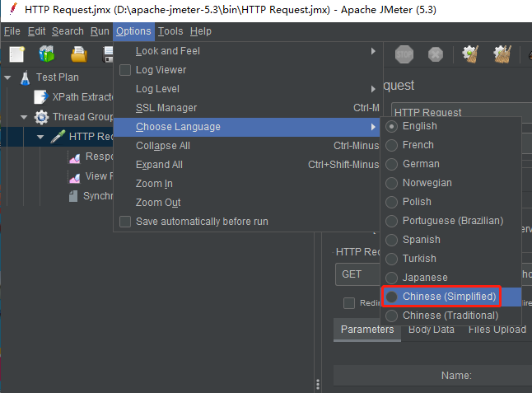Close the Options menu from menu bar

pos(133,31)
